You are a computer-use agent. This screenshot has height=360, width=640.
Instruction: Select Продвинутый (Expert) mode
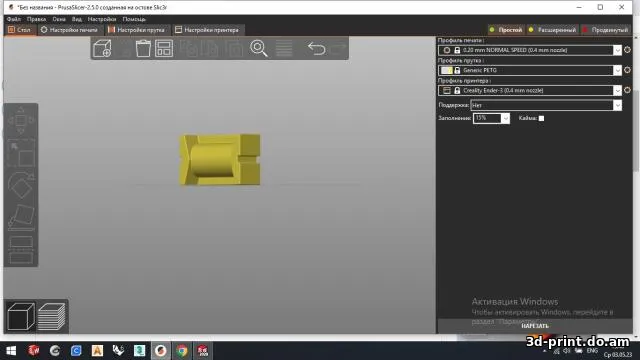(606, 30)
